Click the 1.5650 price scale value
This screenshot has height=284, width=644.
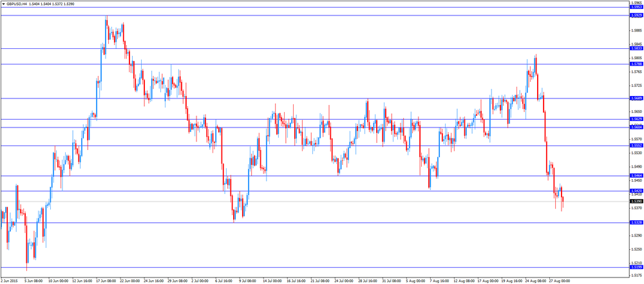(637, 112)
